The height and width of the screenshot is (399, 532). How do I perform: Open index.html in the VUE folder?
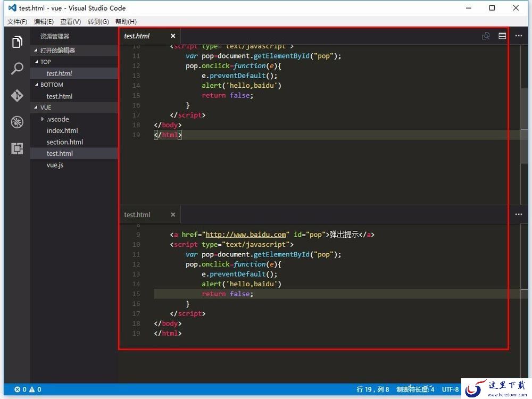74,131
